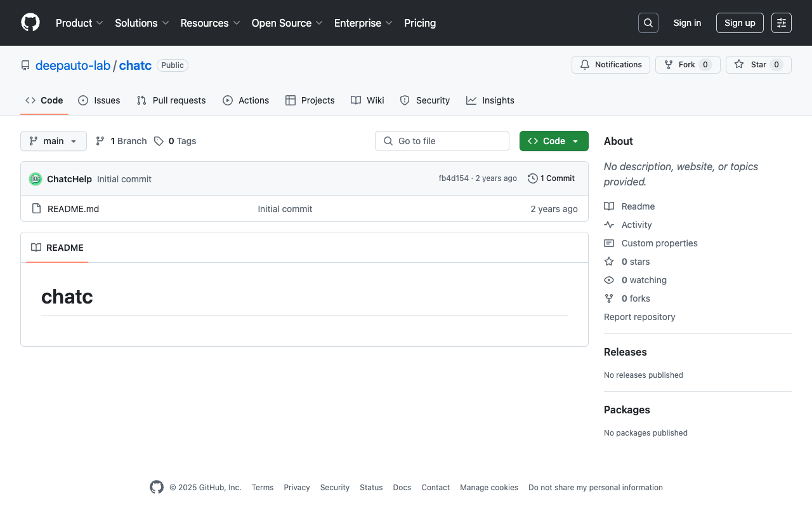Click Manage cookies in footer
The height and width of the screenshot is (508, 812).
[x=489, y=488]
